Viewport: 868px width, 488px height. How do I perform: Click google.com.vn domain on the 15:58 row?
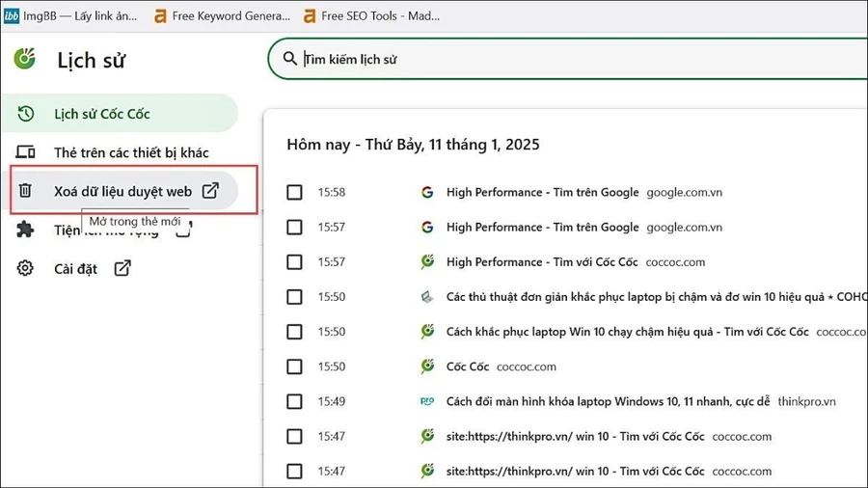point(684,192)
